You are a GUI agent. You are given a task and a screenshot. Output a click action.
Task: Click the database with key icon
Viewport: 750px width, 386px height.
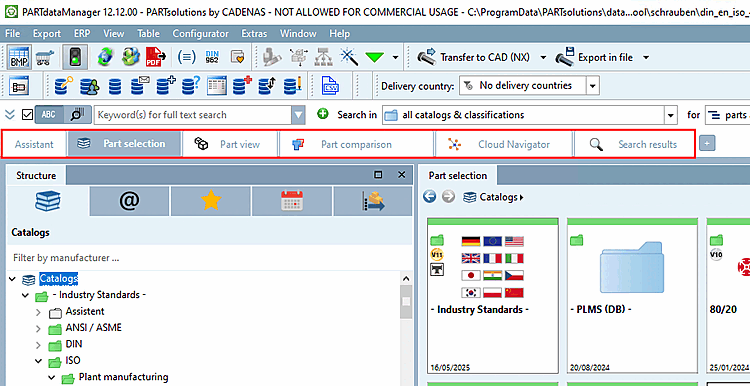[x=64, y=87]
